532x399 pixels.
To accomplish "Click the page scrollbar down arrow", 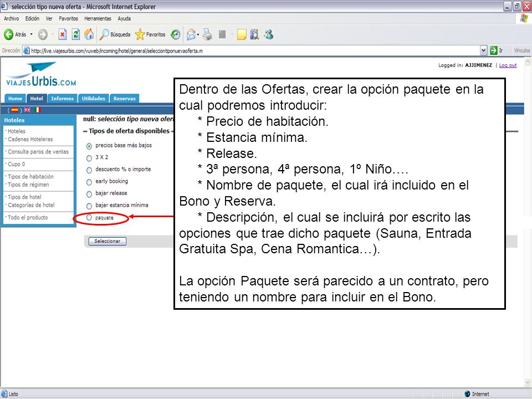I will (x=528, y=383).
